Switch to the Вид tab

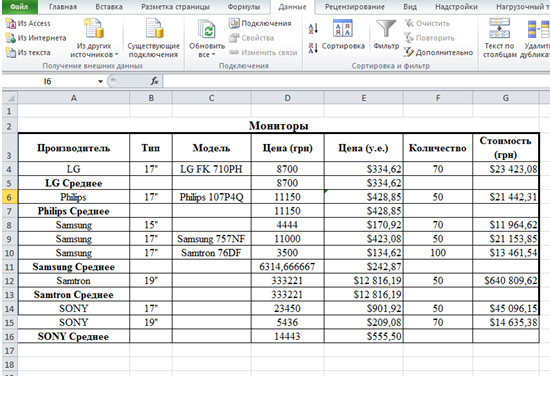pyautogui.click(x=410, y=7)
